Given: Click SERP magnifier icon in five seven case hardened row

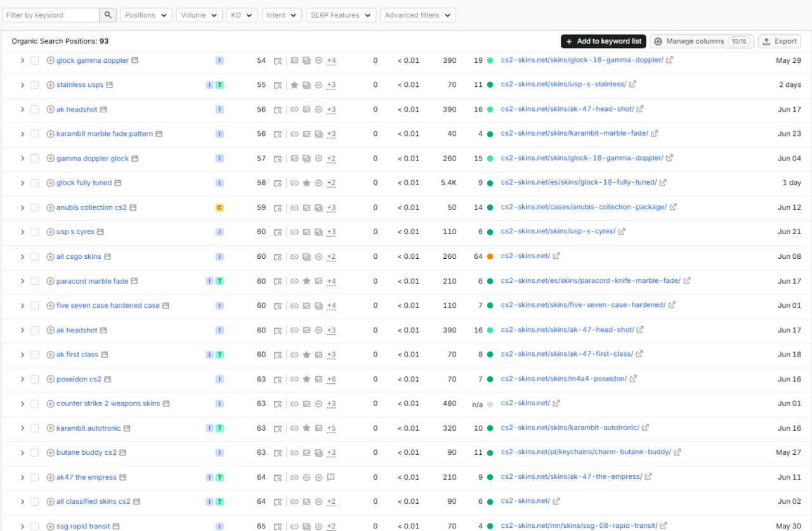Looking at the screenshot, I should tap(278, 306).
